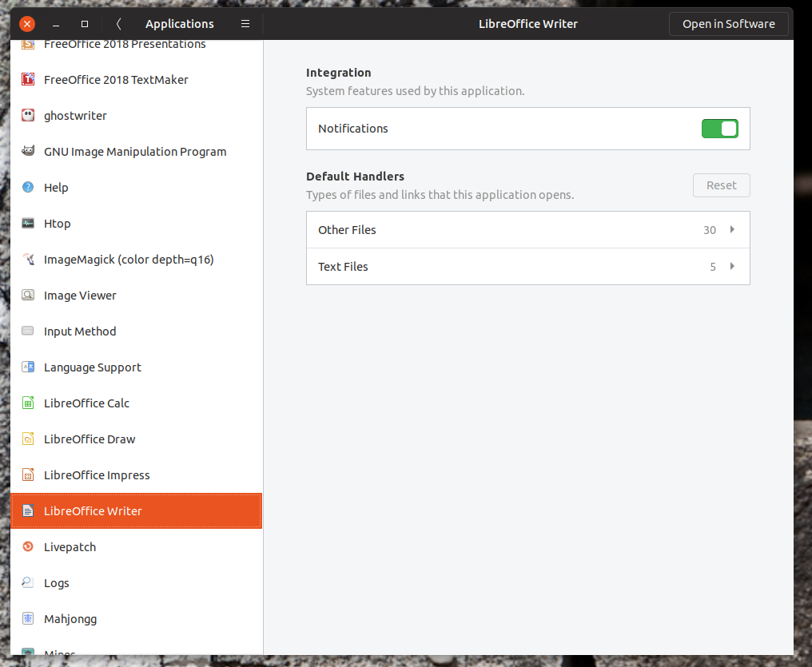Click the Input Method keyboard icon
This screenshot has width=812, height=667.
pyautogui.click(x=28, y=331)
